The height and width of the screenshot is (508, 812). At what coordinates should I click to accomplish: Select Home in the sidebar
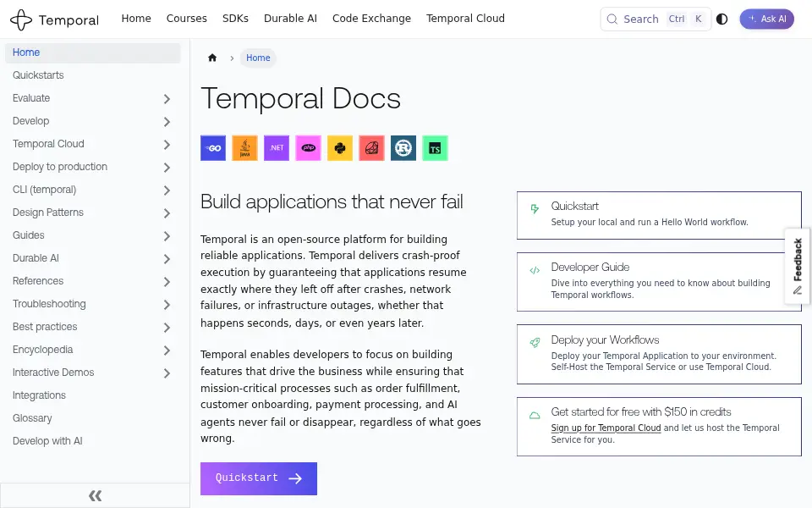click(93, 52)
